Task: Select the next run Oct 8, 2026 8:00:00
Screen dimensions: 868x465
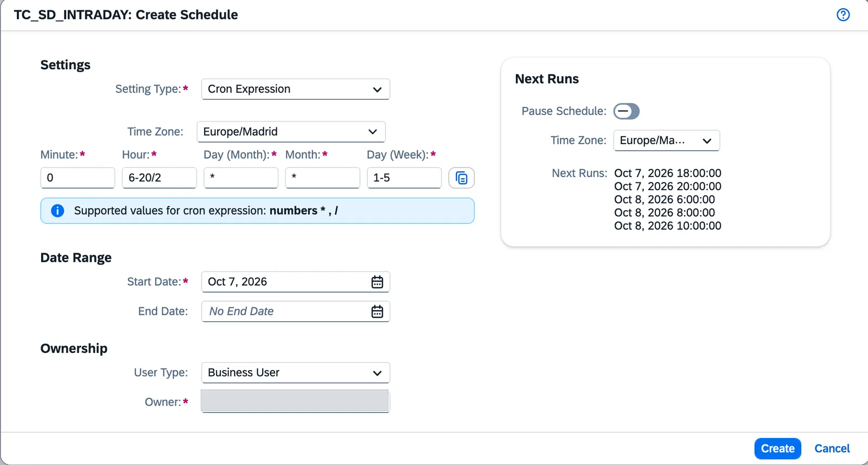Action: (665, 213)
